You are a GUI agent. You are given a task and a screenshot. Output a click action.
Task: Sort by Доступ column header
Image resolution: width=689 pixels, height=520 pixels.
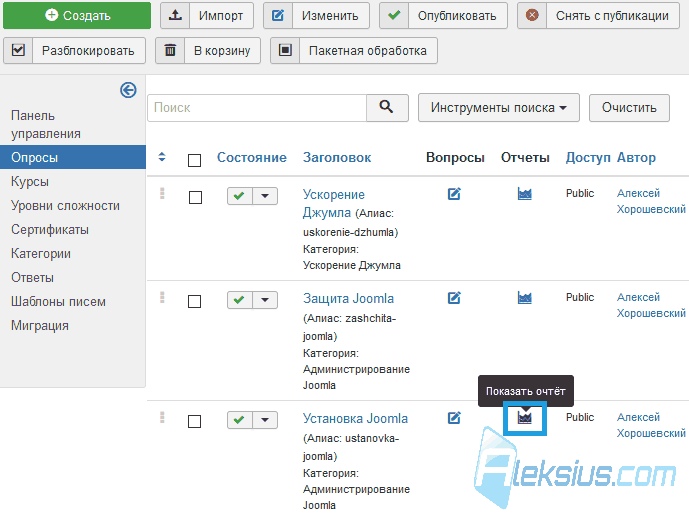point(588,157)
